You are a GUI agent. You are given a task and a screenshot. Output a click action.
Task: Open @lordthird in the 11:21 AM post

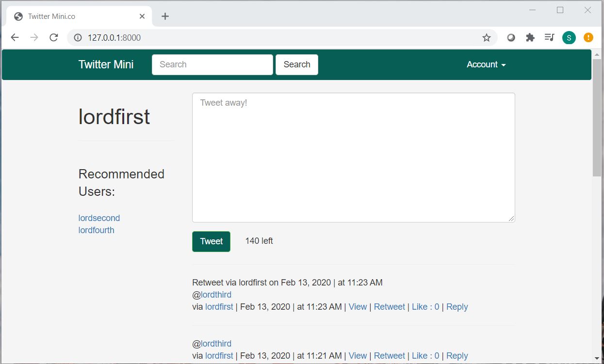tap(216, 344)
